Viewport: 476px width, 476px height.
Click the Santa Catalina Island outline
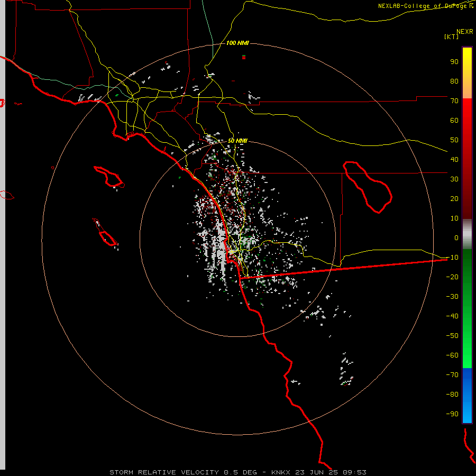tap(108, 176)
